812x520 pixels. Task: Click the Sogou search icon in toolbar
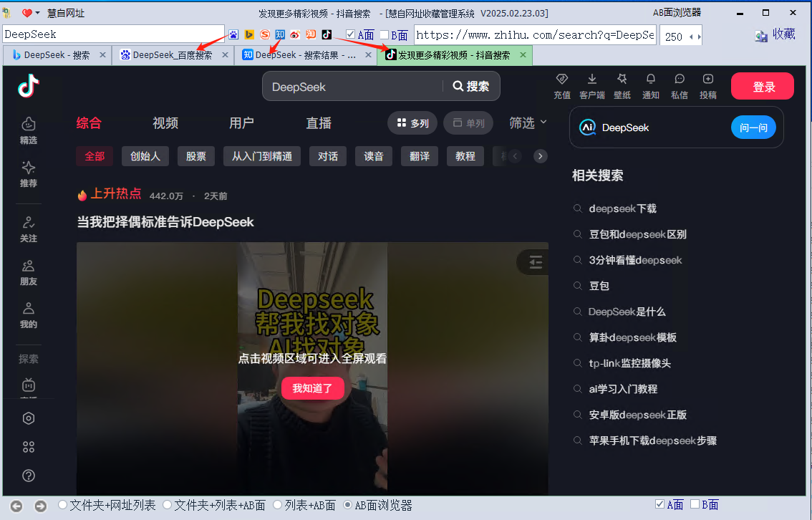click(x=265, y=34)
